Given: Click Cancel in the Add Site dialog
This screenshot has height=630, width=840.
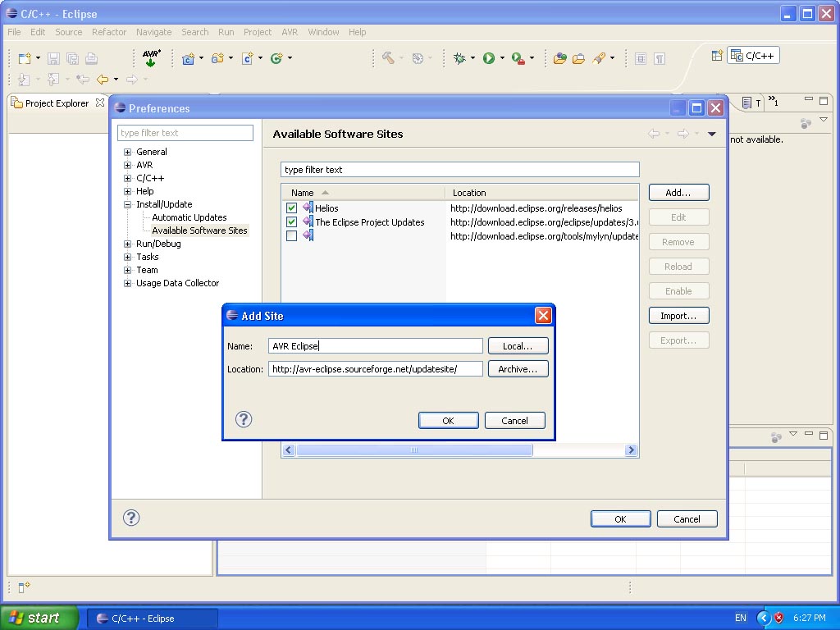Looking at the screenshot, I should tap(515, 421).
